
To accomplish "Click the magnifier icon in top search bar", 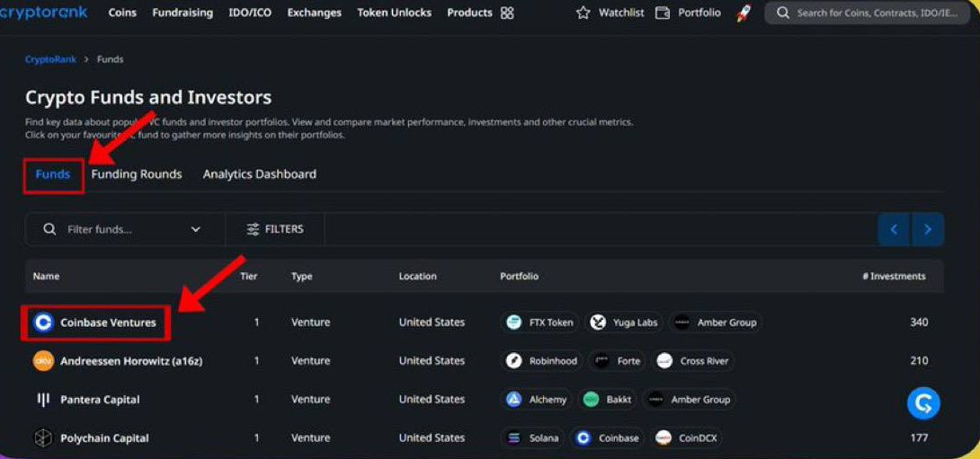I will point(783,13).
